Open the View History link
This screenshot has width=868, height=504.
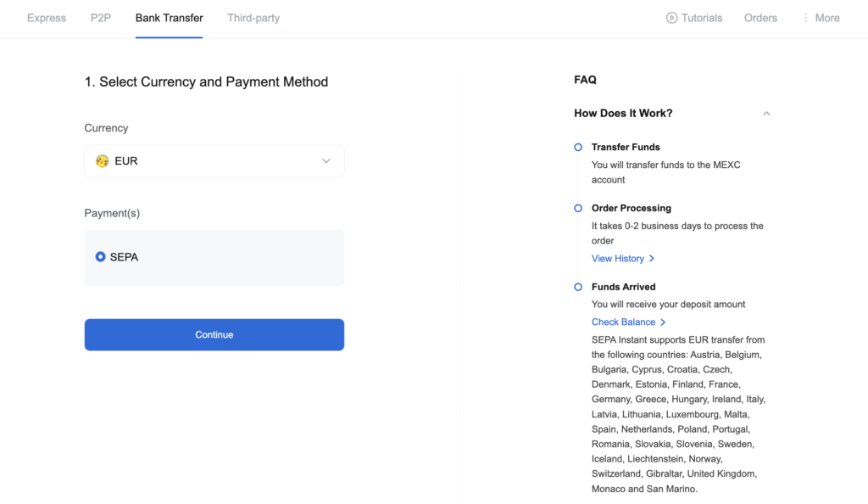(618, 259)
